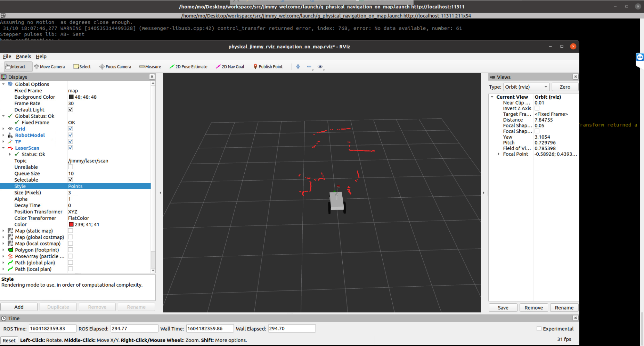This screenshot has width=644, height=346.
Task: Click the laser scan Topic value
Action: coord(88,161)
